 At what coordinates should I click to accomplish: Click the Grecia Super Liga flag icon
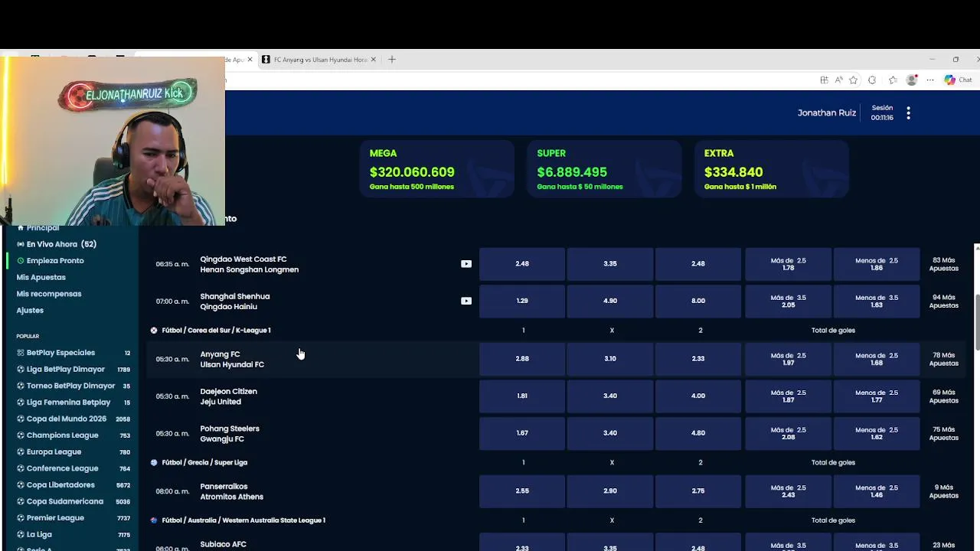point(154,463)
